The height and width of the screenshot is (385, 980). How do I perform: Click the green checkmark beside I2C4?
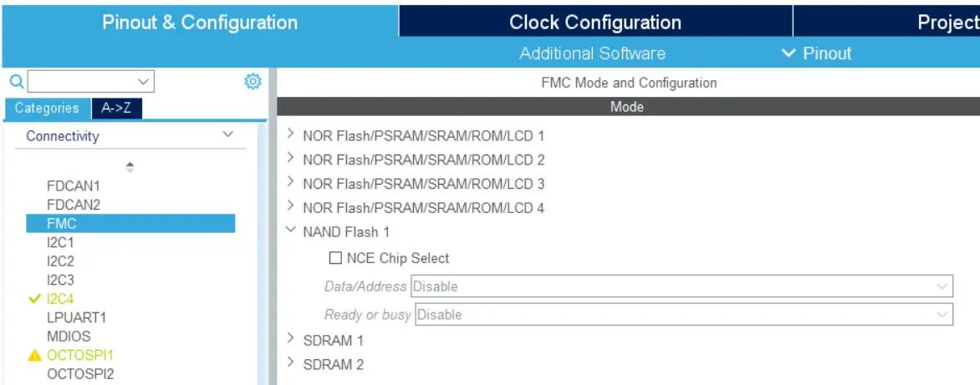point(34,298)
